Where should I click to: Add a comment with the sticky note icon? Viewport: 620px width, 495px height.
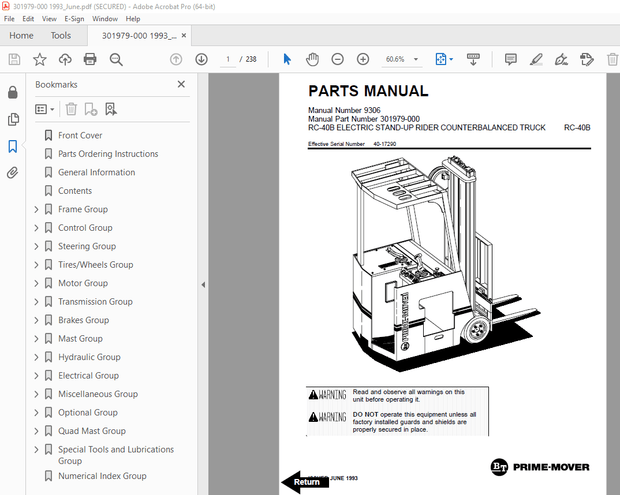tap(510, 59)
